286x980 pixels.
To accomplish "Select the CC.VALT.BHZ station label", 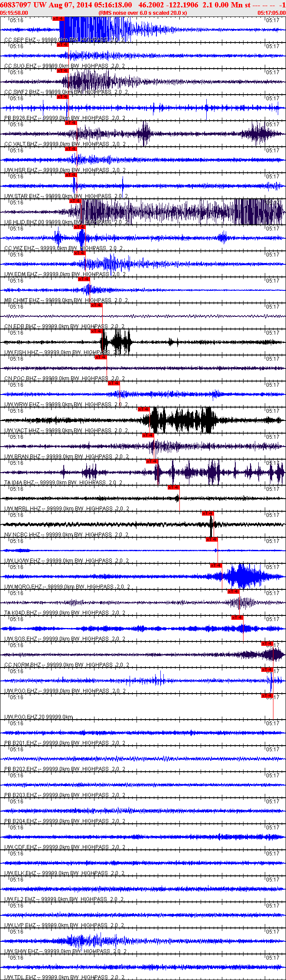I will pyautogui.click(x=65, y=144).
